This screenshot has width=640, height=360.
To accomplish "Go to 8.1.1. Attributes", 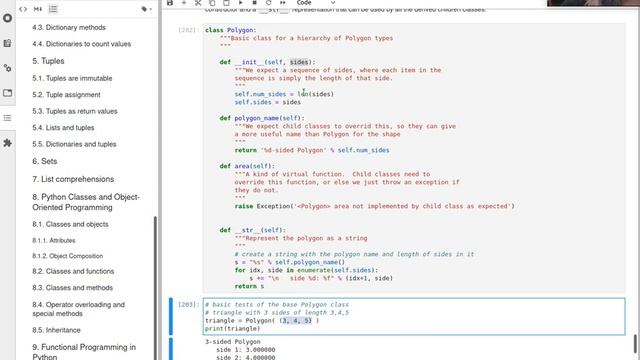I will 53,240.
